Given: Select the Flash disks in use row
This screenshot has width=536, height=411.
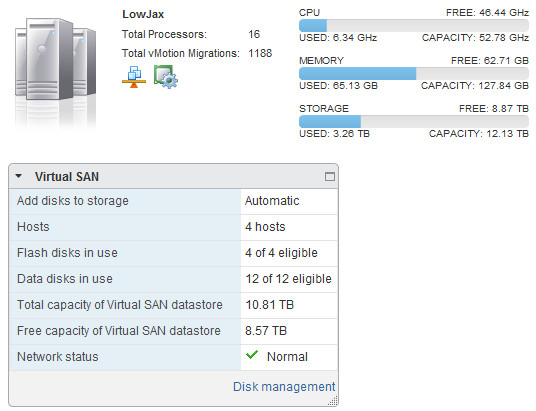Looking at the screenshot, I should pyautogui.click(x=173, y=253).
